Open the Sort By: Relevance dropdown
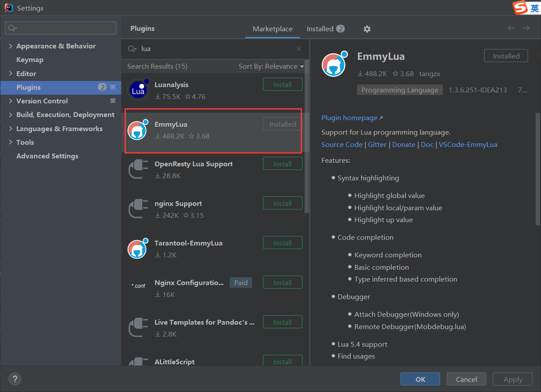The height and width of the screenshot is (392, 541). 271,66
